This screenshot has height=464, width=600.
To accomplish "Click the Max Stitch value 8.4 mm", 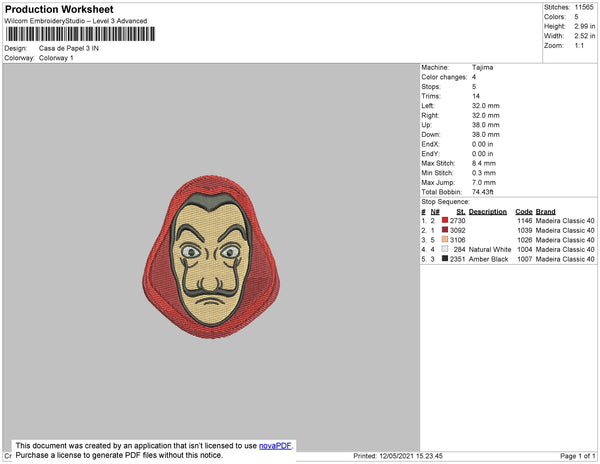I will pos(484,163).
